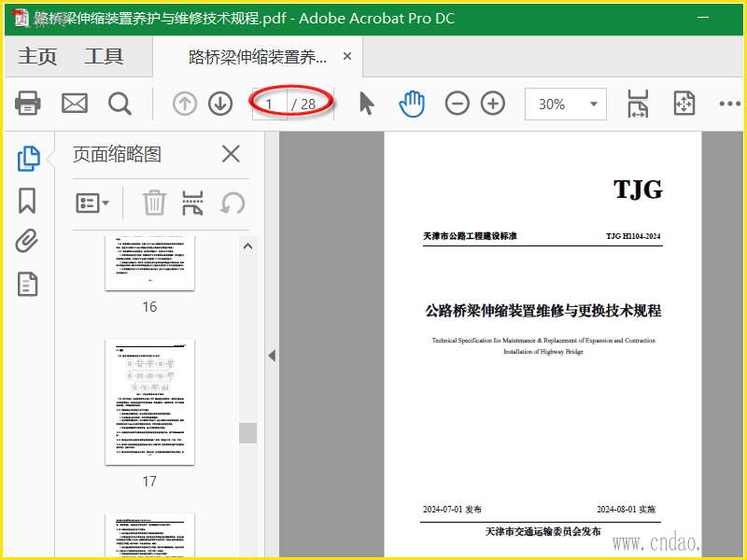This screenshot has width=747, height=560.
Task: Switch to the 工具 tab
Action: pyautogui.click(x=104, y=57)
